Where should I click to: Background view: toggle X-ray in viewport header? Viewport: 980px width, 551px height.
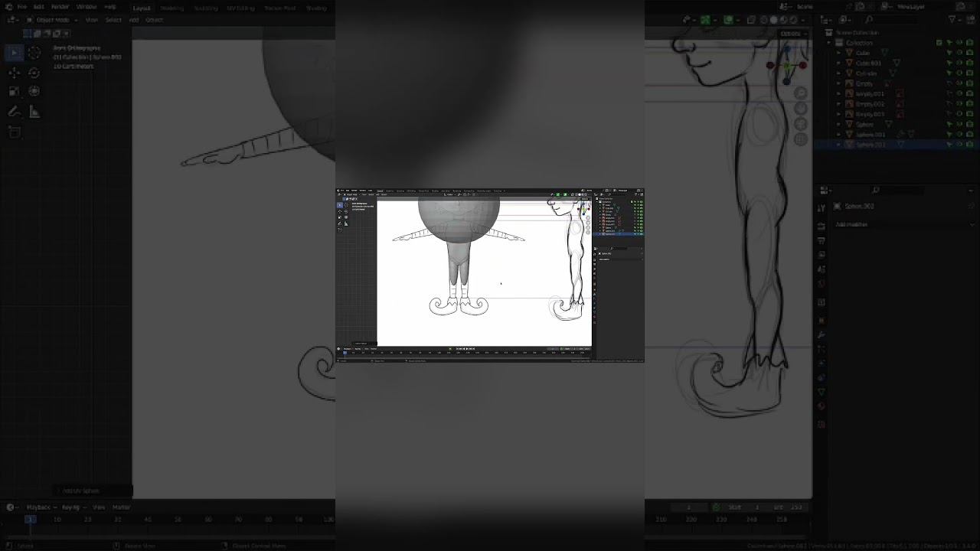(x=752, y=21)
